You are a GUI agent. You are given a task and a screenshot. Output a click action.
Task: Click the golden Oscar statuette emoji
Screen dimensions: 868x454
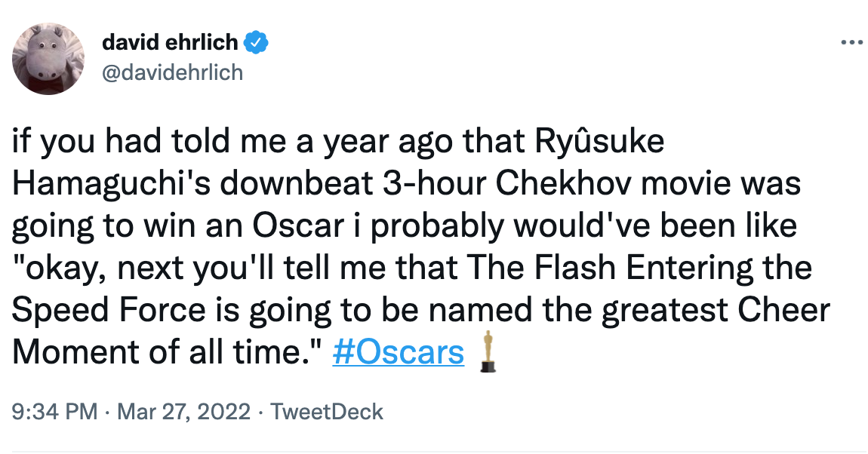coord(488,351)
